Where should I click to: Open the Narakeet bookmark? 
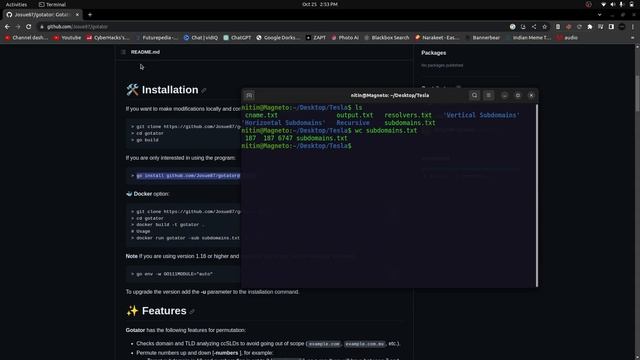437,38
